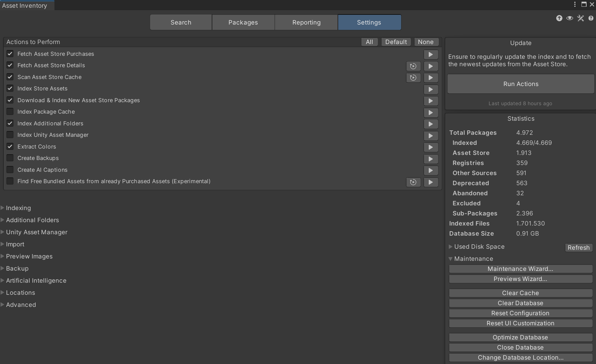Run Fetch Asset Store Details play icon
The height and width of the screenshot is (364, 596).
point(430,66)
